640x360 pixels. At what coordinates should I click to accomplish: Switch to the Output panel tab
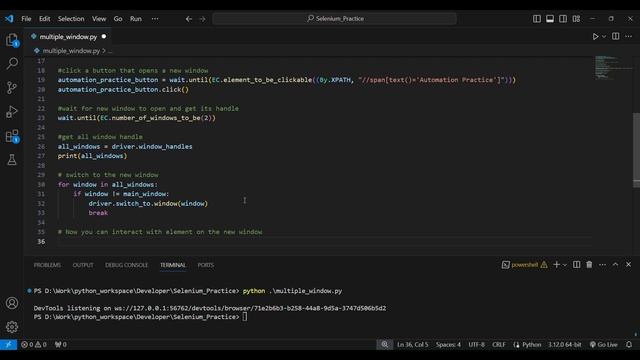click(x=83, y=265)
